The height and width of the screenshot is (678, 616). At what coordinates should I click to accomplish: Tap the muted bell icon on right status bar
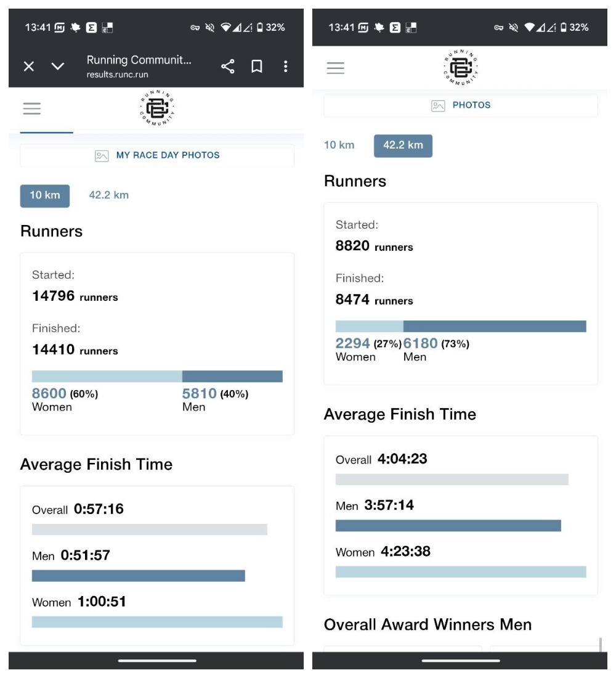point(513,28)
